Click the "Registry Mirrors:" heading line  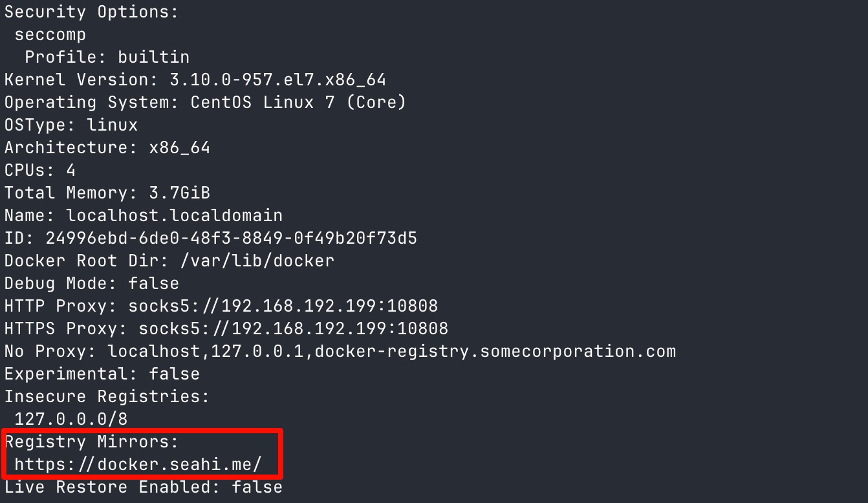91,442
